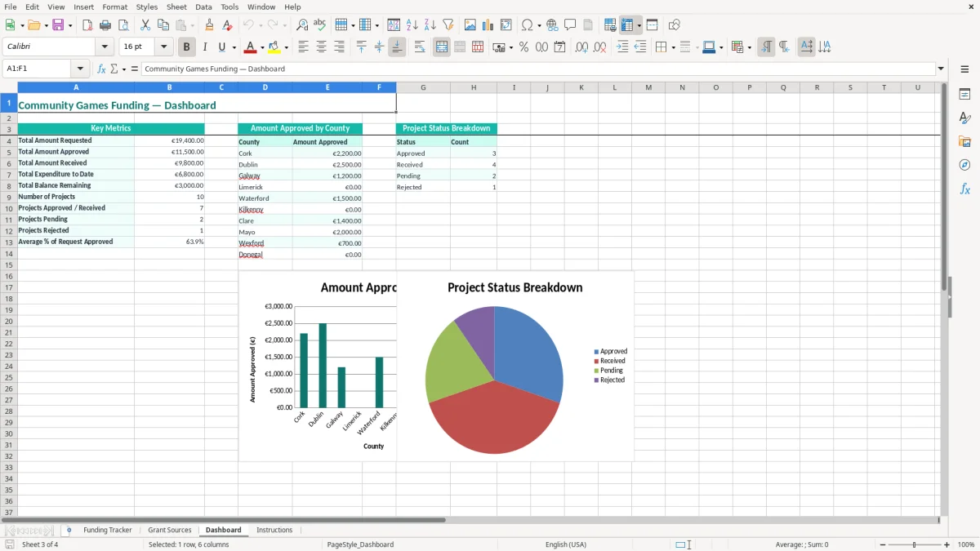Run the spelling check
The width and height of the screenshot is (980, 551).
tap(320, 25)
